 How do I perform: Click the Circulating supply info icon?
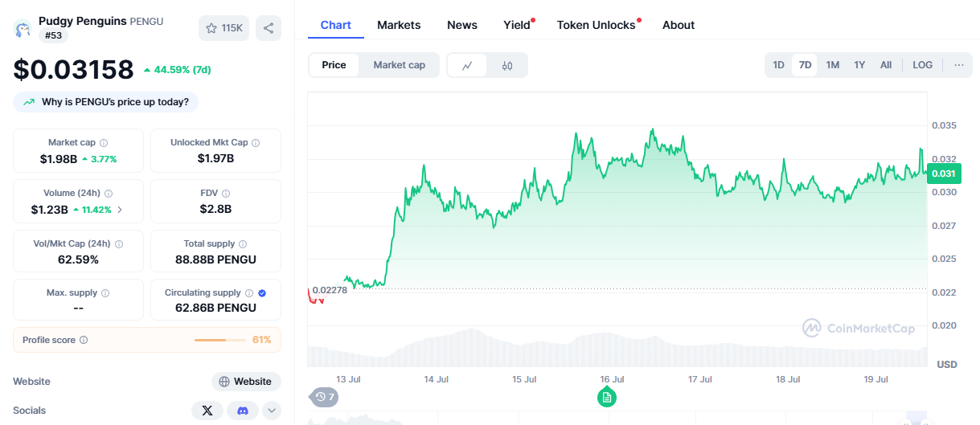[x=249, y=293]
